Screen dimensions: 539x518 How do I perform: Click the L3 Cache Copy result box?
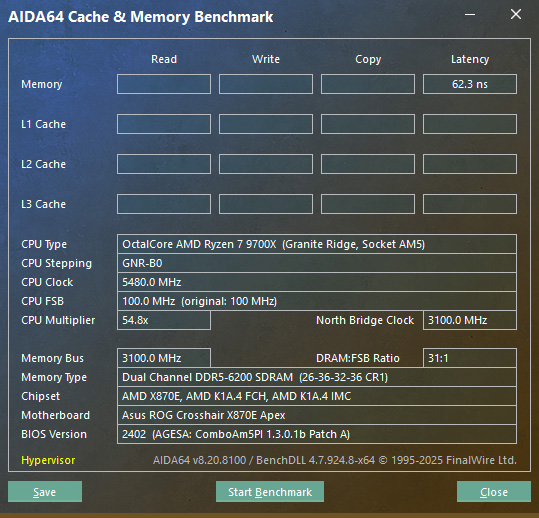click(x=368, y=204)
